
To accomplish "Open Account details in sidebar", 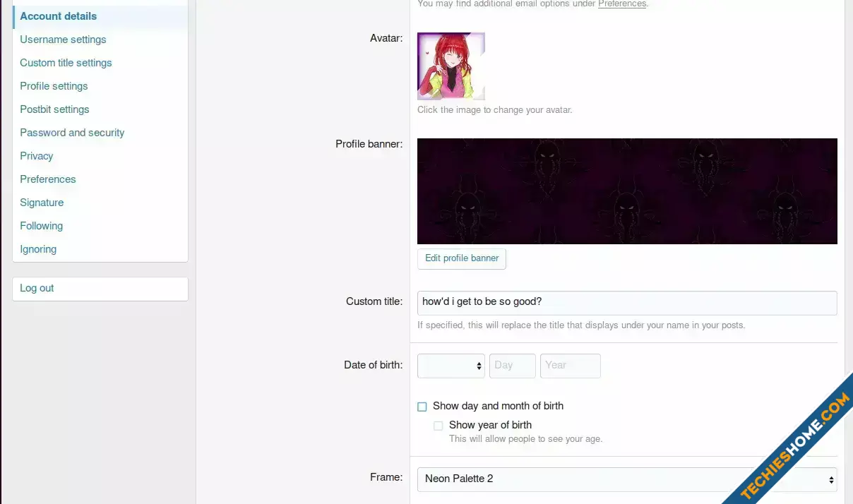I will click(x=100, y=16).
